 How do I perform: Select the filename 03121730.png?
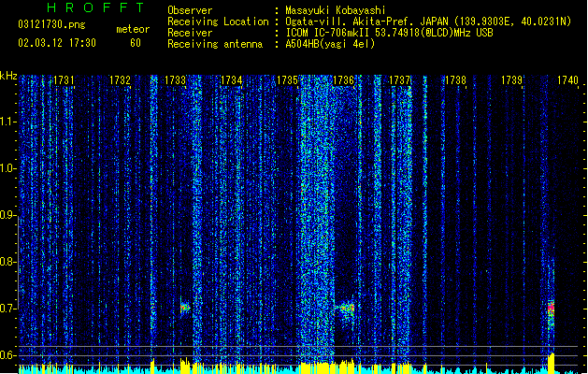pyautogui.click(x=51, y=24)
